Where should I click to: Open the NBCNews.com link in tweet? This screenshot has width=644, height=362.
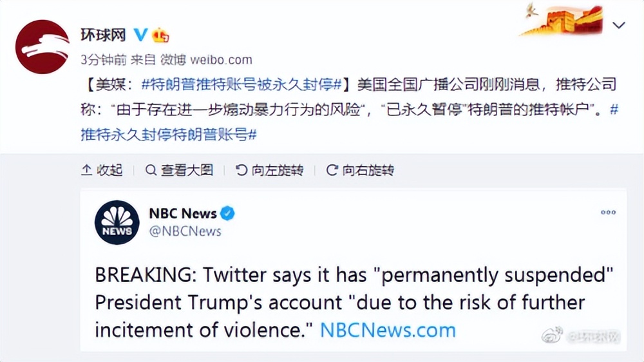pos(388,330)
